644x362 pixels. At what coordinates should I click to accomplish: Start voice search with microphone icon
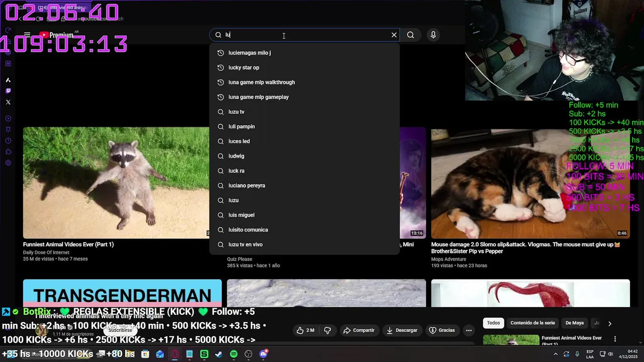(433, 35)
